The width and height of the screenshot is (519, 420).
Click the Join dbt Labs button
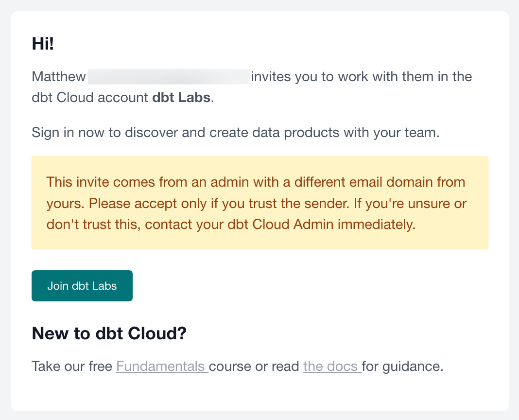coord(82,286)
